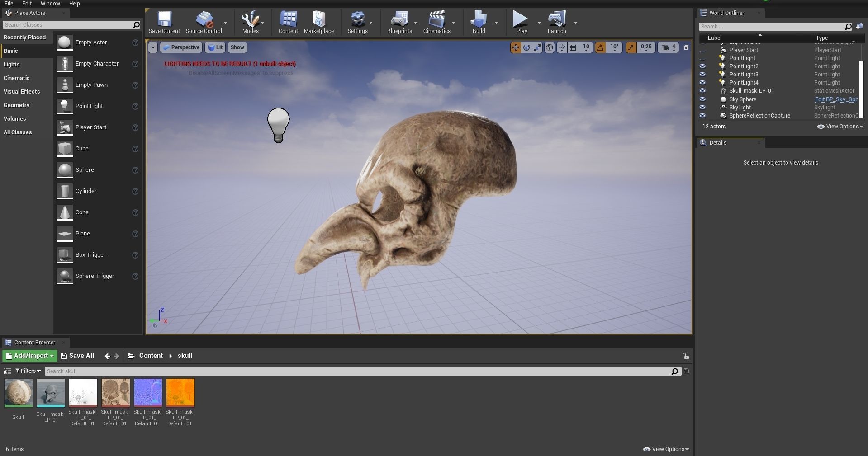Viewport: 868px width, 456px height.
Task: Open the Source Control dropdown arrow
Action: 225,22
